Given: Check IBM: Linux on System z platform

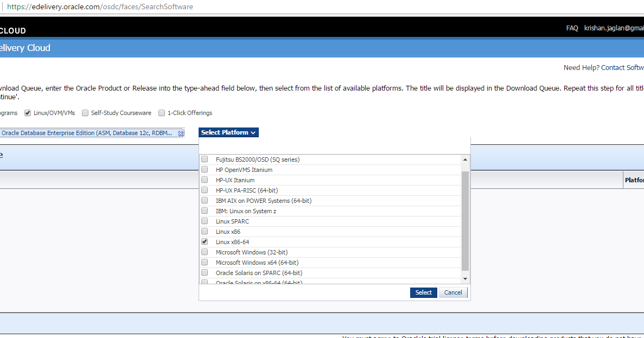Looking at the screenshot, I should 205,211.
